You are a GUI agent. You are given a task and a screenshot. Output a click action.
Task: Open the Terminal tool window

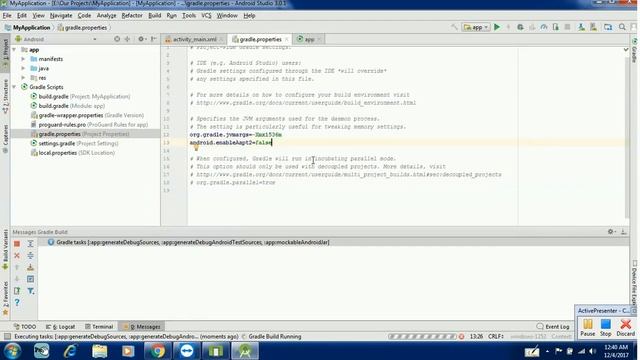tap(99, 327)
